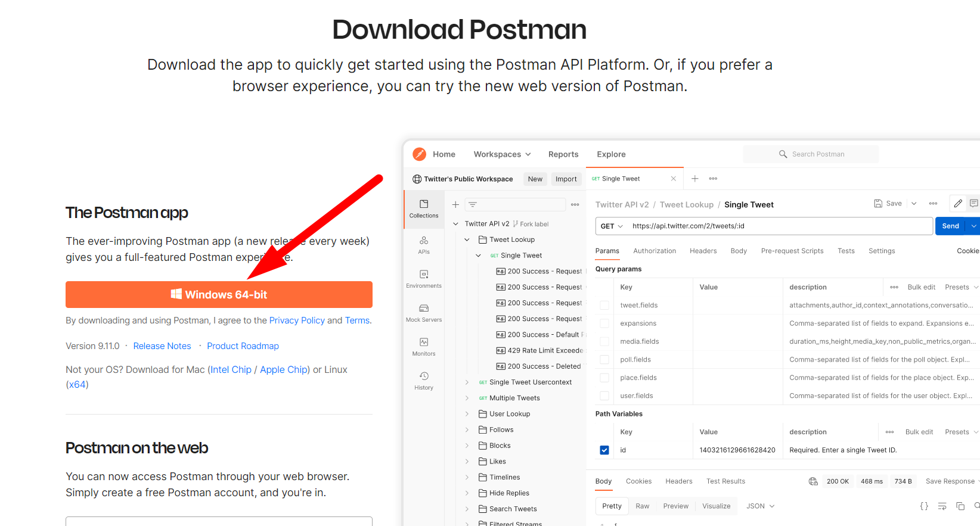Viewport: 980px width, 526px height.
Task: Click the request URL field
Action: click(780, 226)
